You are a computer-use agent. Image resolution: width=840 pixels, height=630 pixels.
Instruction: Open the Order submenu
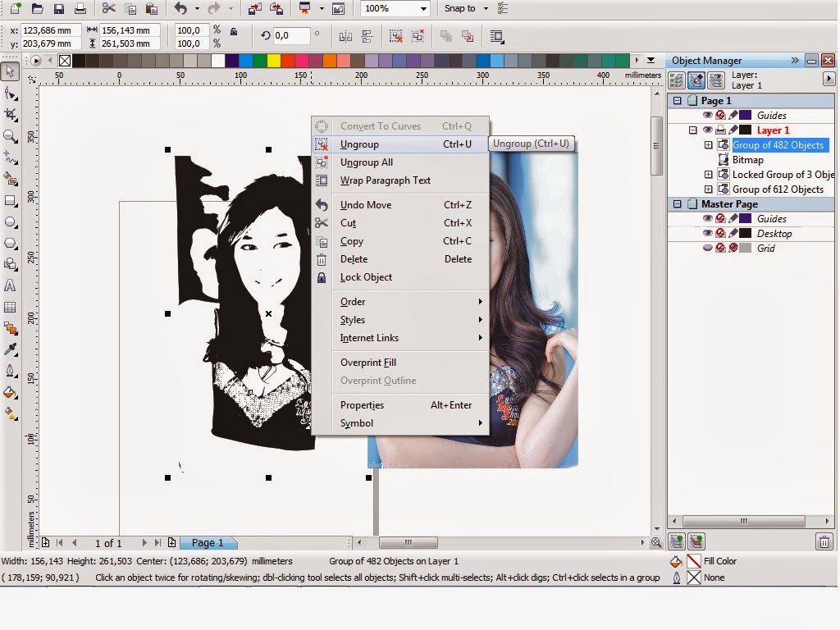[353, 302]
